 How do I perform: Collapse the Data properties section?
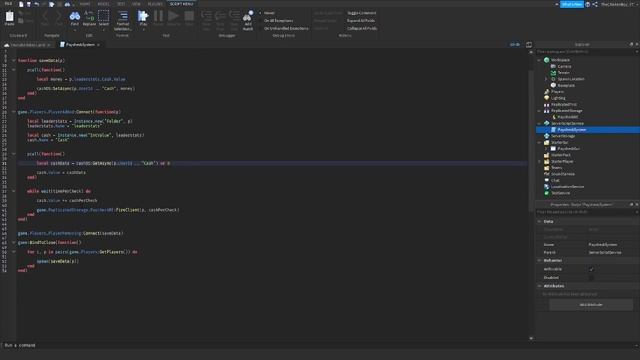[x=540, y=222]
